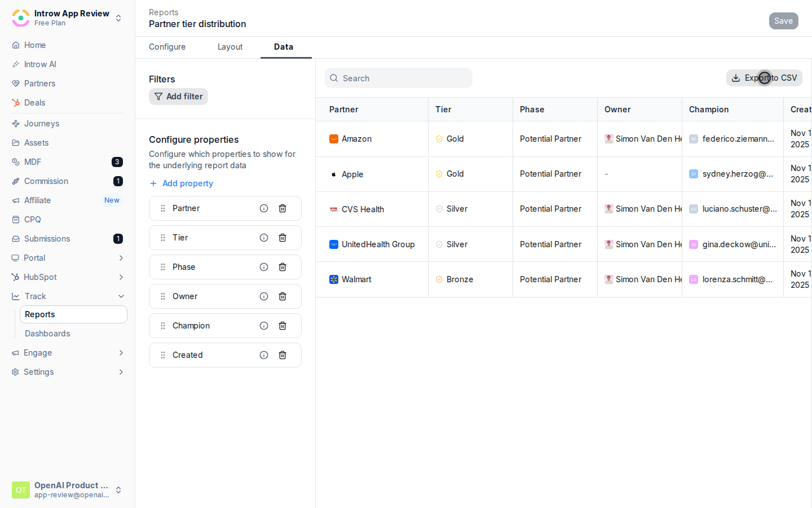Click the Reports breadcrumb
Screen dimensions: 812x508
[164, 12]
